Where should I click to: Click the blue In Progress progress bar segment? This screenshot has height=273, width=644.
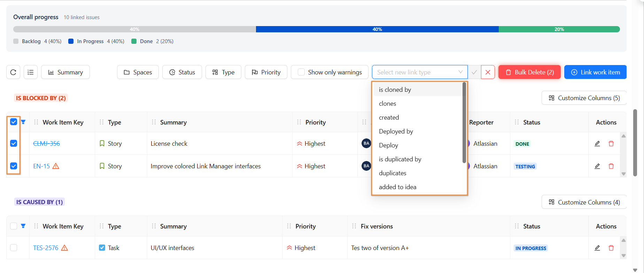[x=377, y=29]
